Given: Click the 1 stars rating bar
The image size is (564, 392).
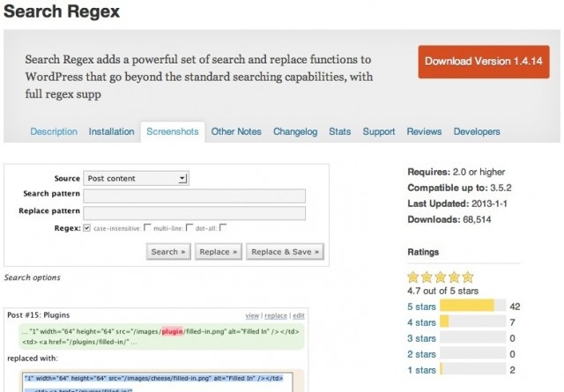Looking at the screenshot, I should tap(473, 369).
